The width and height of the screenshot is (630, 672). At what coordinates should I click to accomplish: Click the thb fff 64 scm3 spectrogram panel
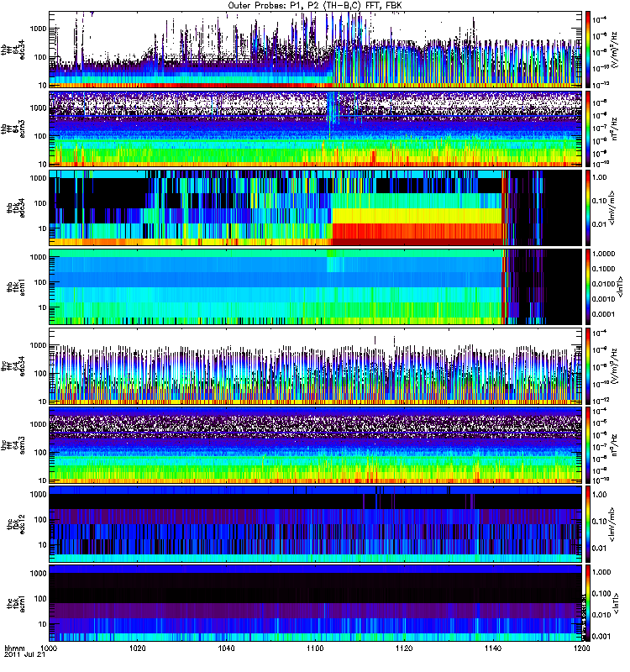316,129
